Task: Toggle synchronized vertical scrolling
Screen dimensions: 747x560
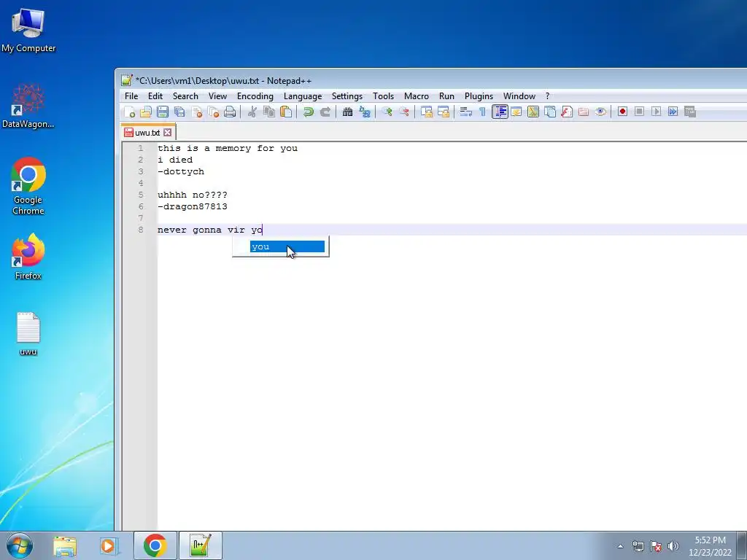Action: pos(426,112)
